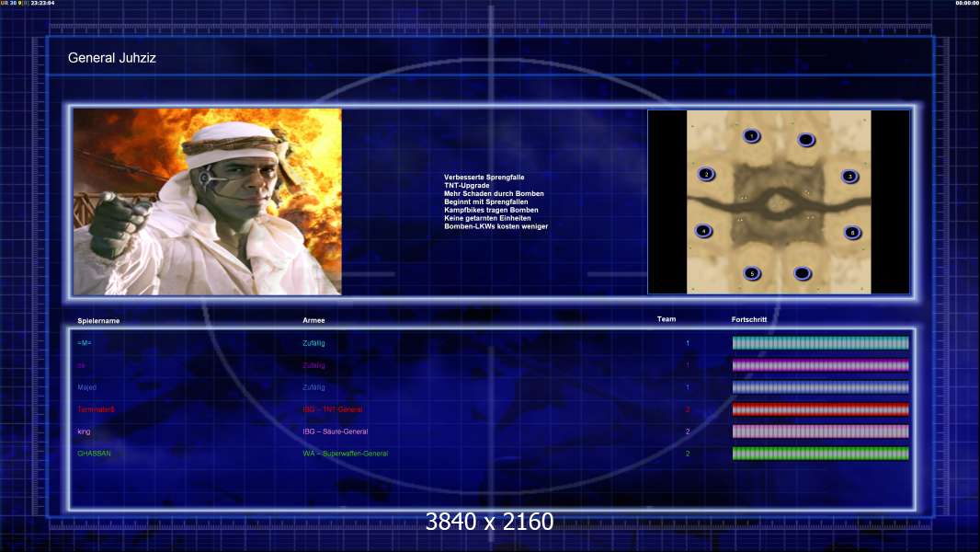
Task: Click the red progress bar for IBG TNT-General
Action: click(821, 409)
